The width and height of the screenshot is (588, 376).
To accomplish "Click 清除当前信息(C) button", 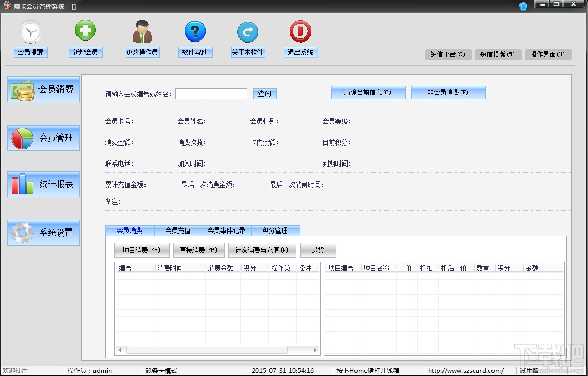I will click(368, 93).
